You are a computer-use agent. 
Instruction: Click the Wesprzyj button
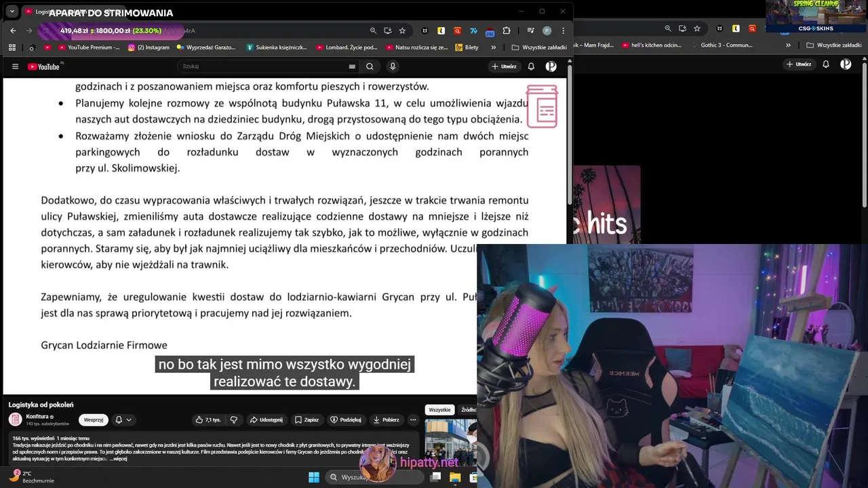[94, 420]
